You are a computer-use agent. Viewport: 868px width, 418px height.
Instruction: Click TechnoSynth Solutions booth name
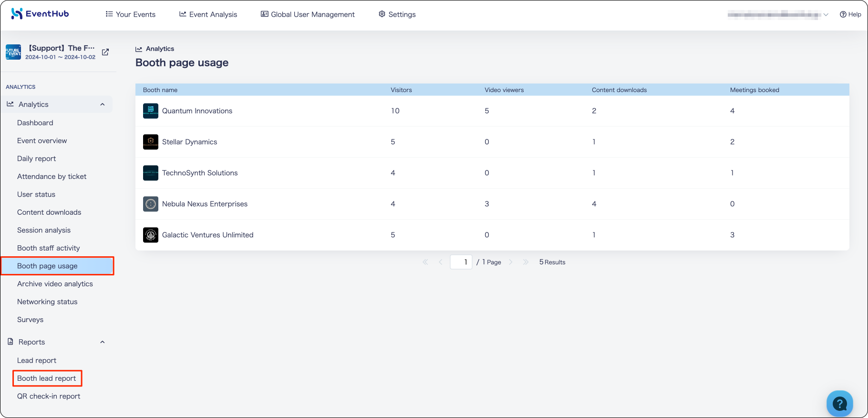[x=200, y=173]
